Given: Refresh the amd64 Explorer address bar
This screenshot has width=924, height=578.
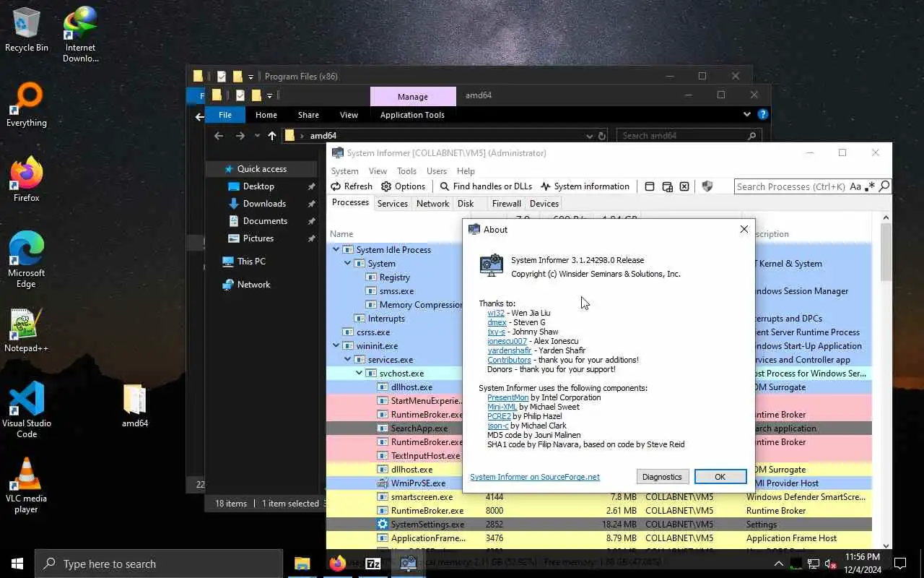Looking at the screenshot, I should click(x=601, y=136).
